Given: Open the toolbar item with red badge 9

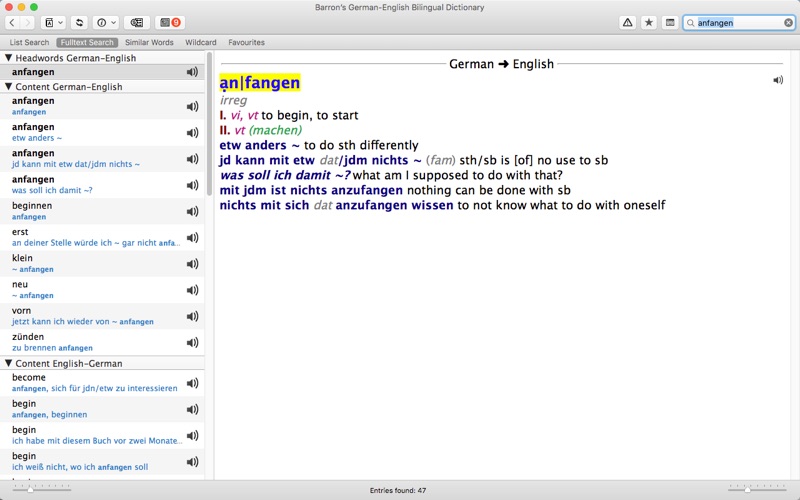Looking at the screenshot, I should pyautogui.click(x=169, y=22).
